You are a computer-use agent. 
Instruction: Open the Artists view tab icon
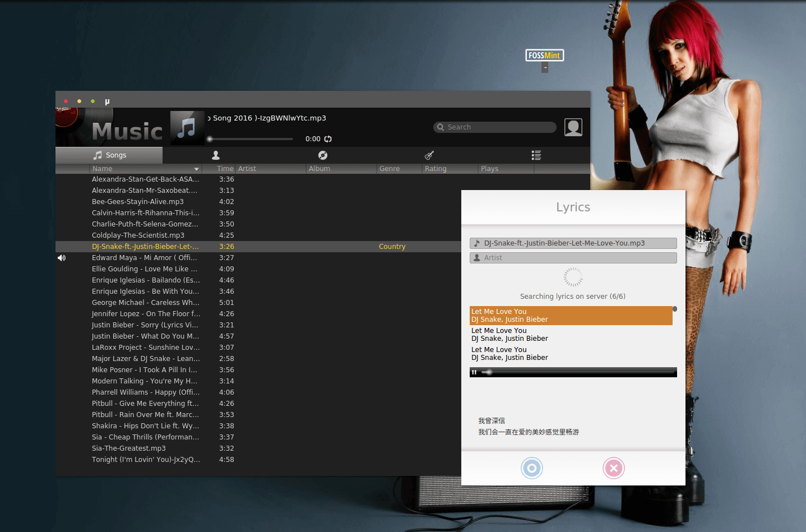[x=216, y=155]
